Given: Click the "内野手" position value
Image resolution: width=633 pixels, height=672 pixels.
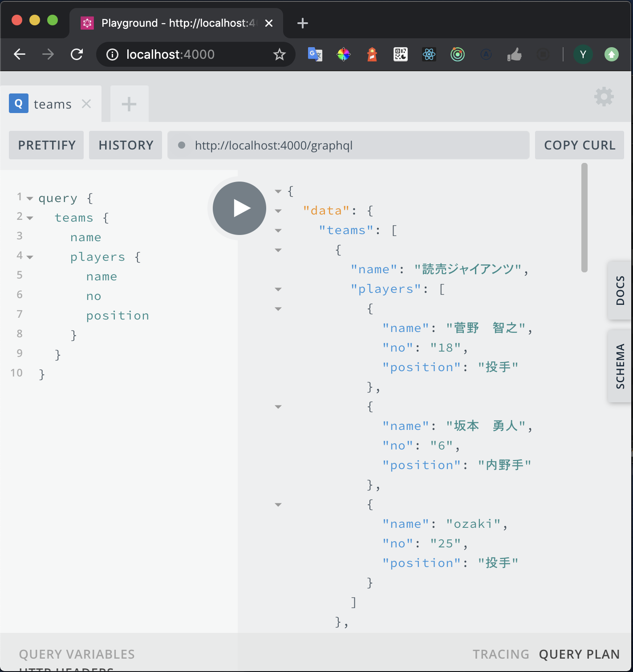Looking at the screenshot, I should click(x=504, y=465).
